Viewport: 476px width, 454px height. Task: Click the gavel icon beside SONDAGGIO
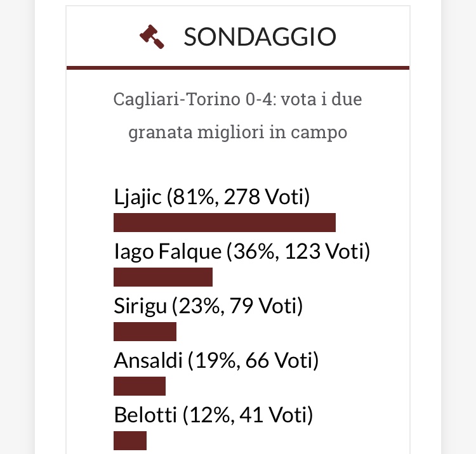click(x=152, y=37)
